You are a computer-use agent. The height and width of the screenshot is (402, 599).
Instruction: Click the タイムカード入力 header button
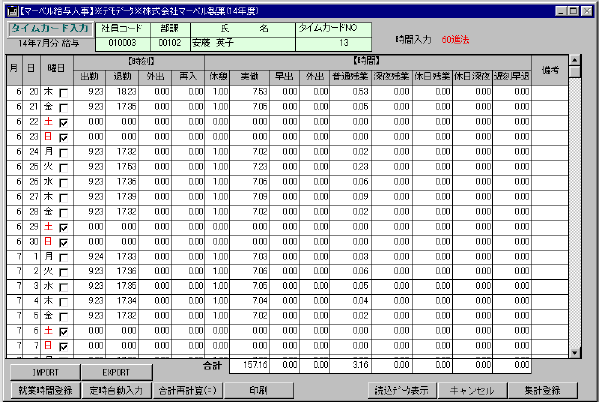pyautogui.click(x=50, y=29)
